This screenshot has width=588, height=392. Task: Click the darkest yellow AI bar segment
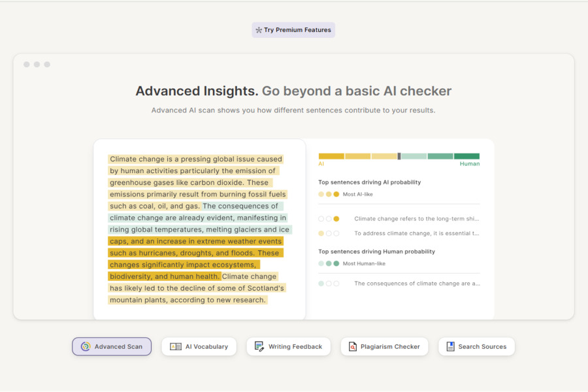pos(331,156)
